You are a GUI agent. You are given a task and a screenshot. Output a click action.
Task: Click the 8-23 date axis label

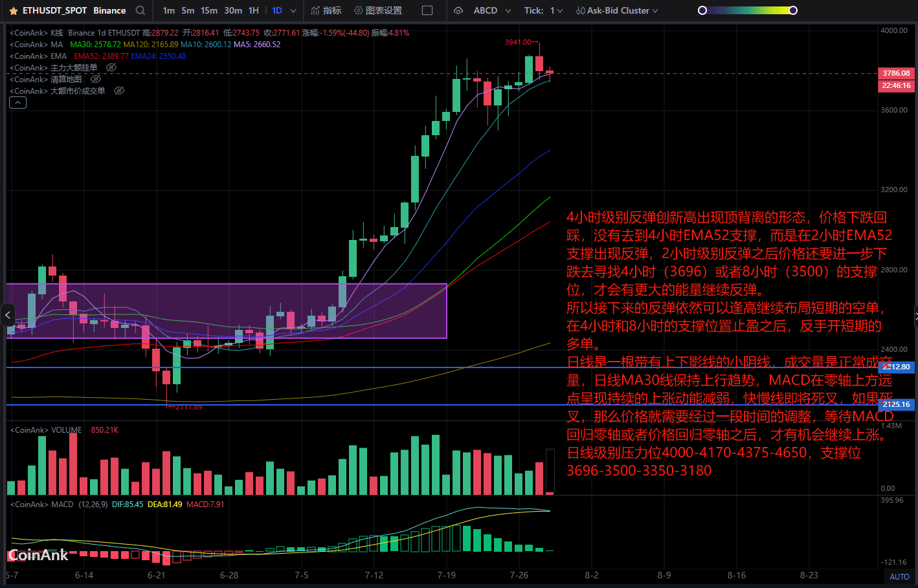coord(809,575)
